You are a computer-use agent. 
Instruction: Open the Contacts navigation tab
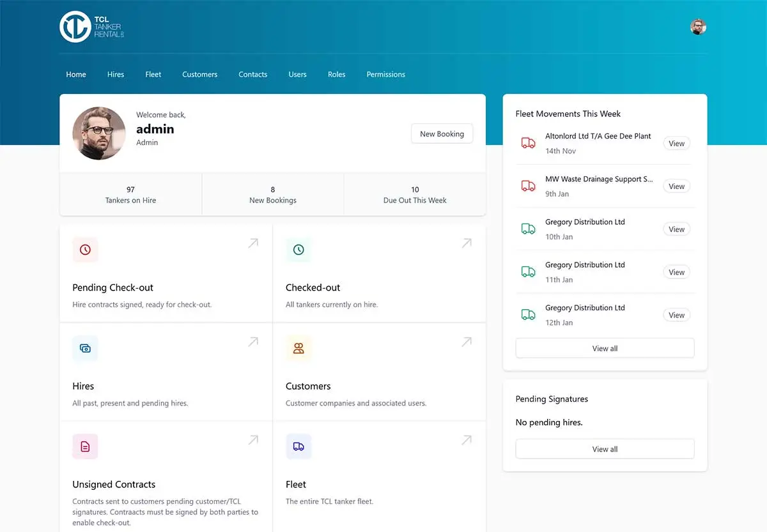[x=252, y=74]
